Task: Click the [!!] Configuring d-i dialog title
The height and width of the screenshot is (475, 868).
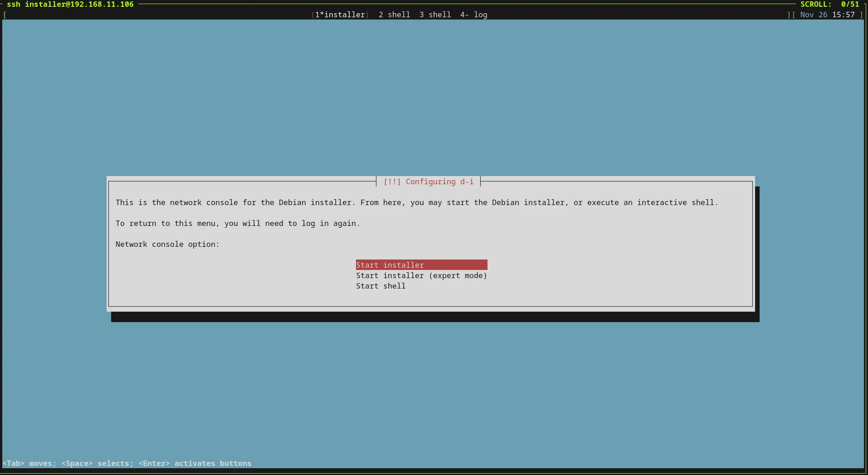Action: tap(429, 181)
